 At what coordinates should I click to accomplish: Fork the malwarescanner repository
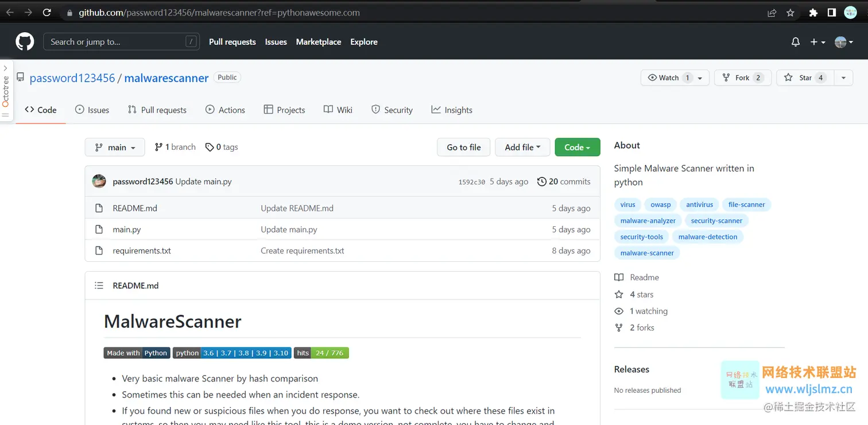tap(742, 78)
